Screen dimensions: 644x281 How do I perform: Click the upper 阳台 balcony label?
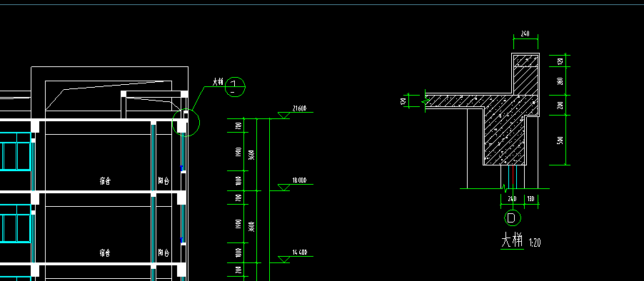click(164, 180)
